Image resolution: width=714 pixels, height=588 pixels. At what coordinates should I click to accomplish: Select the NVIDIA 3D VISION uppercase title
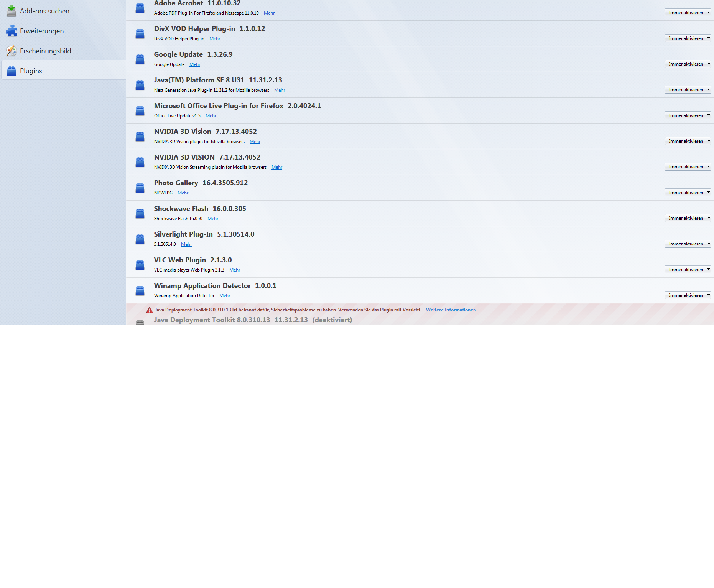(207, 157)
